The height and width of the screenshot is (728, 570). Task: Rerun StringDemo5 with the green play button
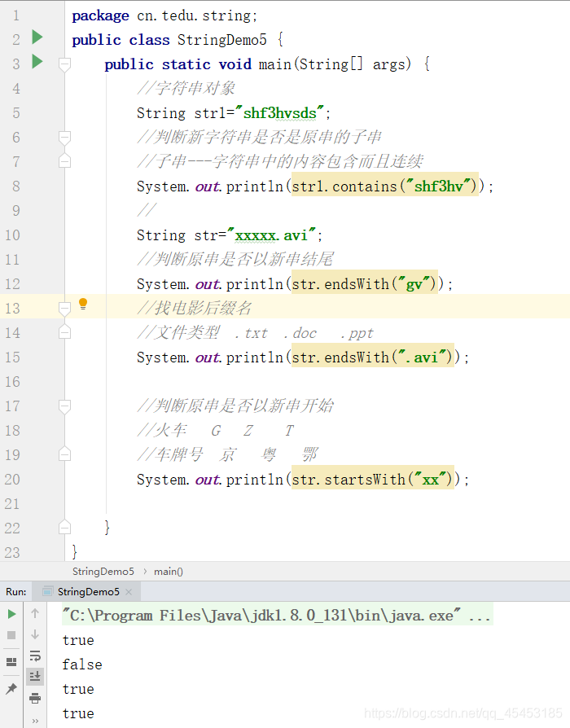coord(12,614)
